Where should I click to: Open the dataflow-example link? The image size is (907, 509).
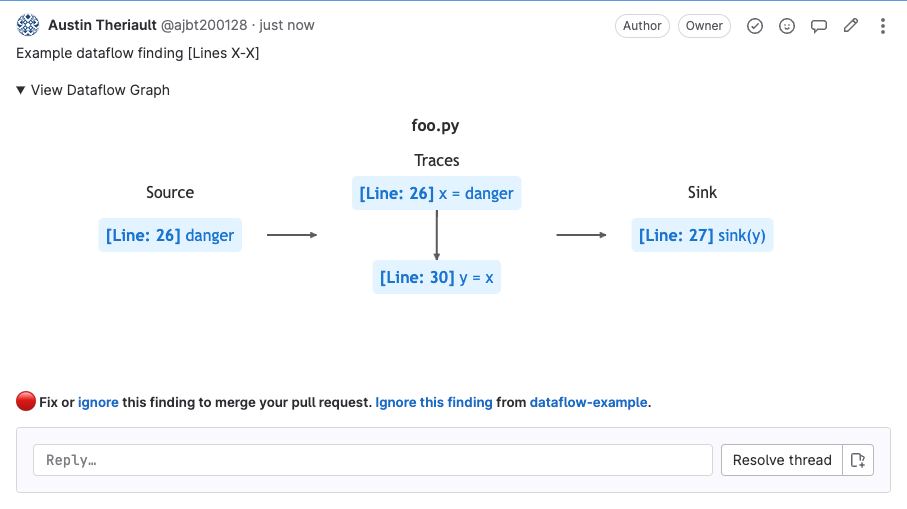pos(589,403)
